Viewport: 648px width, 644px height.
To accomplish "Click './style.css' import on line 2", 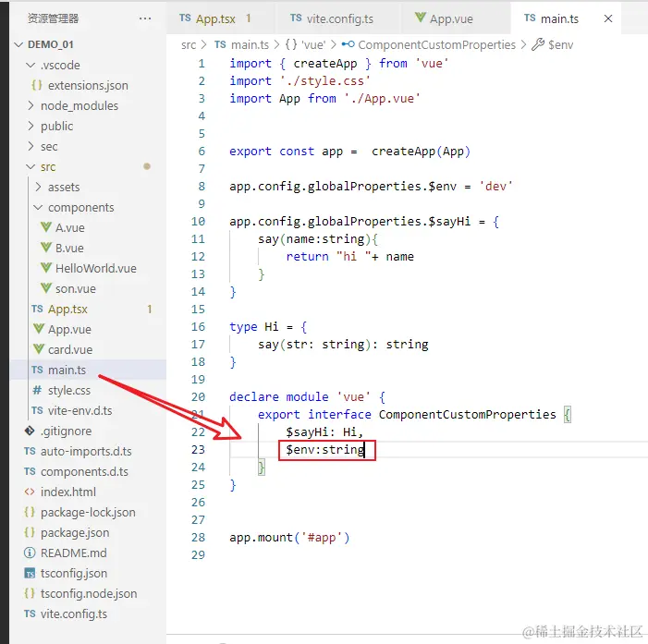I will (324, 81).
